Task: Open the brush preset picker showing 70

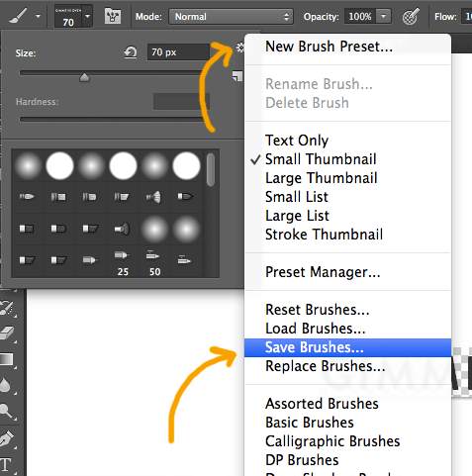Action: click(73, 16)
